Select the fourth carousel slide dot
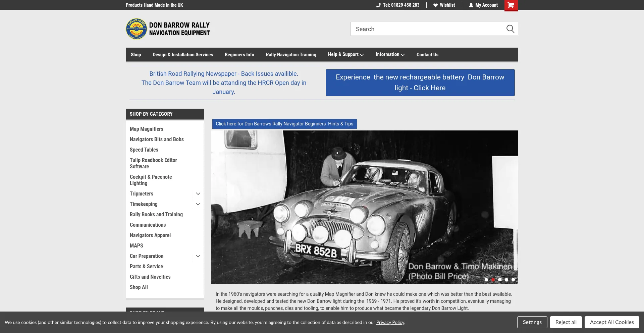 [506, 280]
